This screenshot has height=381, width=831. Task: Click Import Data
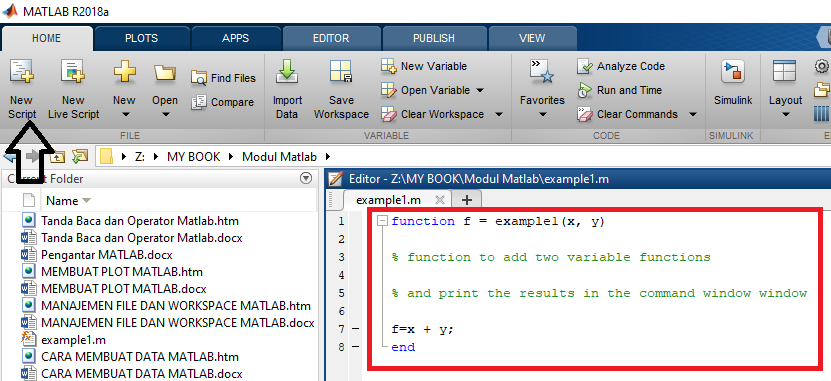tap(287, 90)
